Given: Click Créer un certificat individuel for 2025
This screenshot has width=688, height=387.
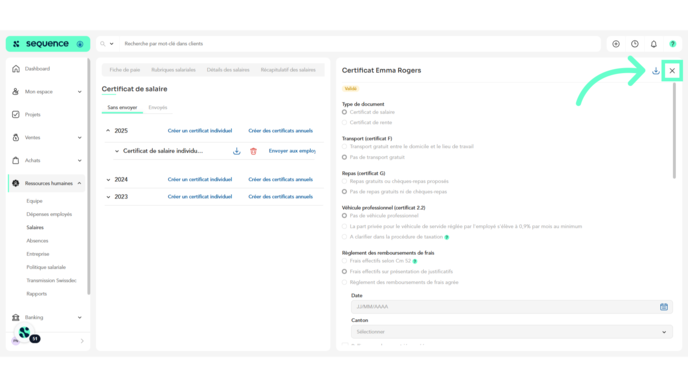Looking at the screenshot, I should 200,131.
